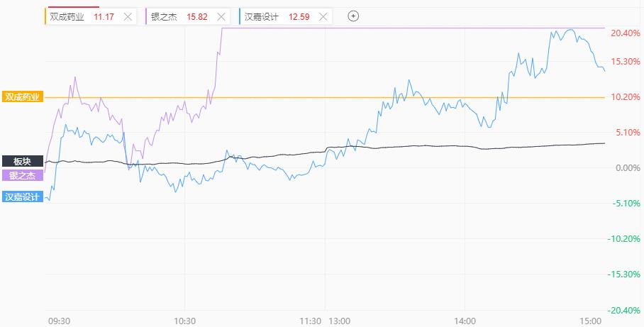Click the purple 银之杰 line label
Image resolution: width=644 pixels, height=327 pixels.
23,175
